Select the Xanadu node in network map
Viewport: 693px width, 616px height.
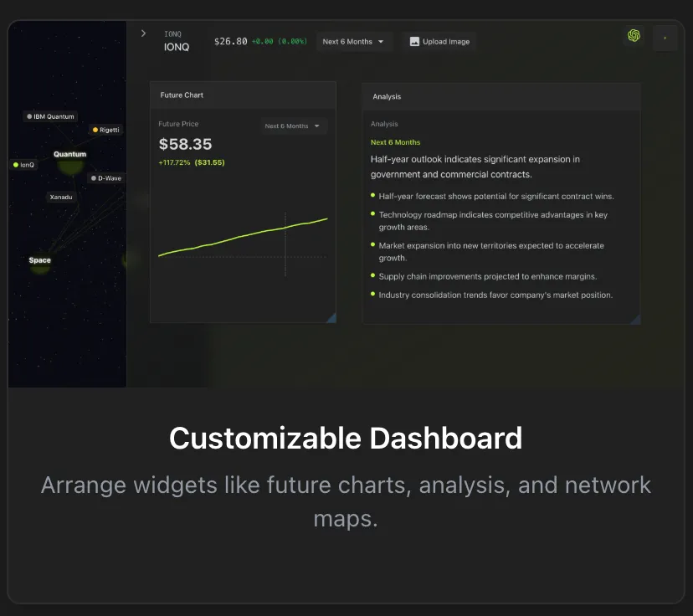point(61,197)
